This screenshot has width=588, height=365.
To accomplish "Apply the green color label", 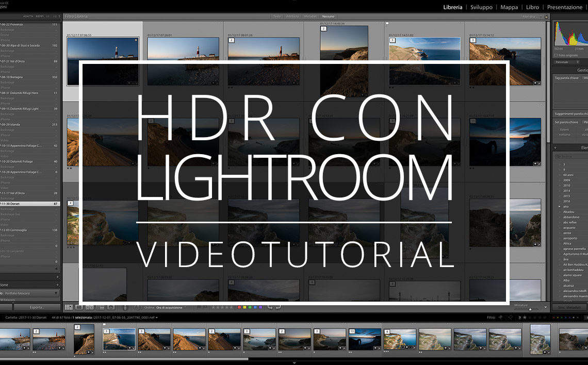I will (250, 307).
